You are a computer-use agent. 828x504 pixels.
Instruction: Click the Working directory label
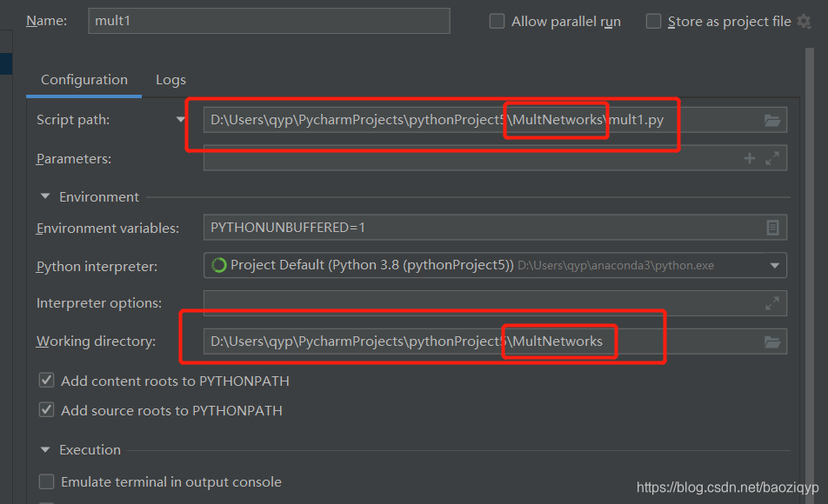tap(96, 342)
